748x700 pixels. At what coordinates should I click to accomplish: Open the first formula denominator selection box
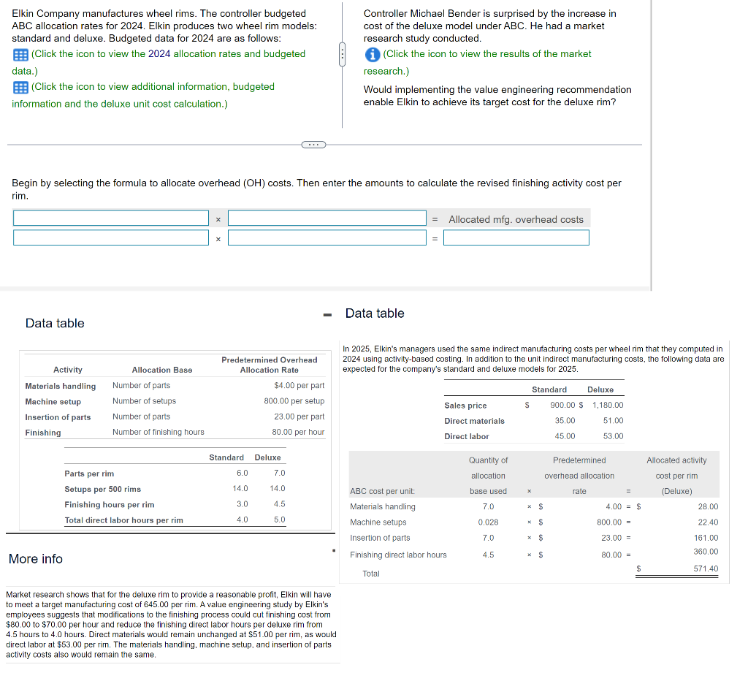[327, 218]
